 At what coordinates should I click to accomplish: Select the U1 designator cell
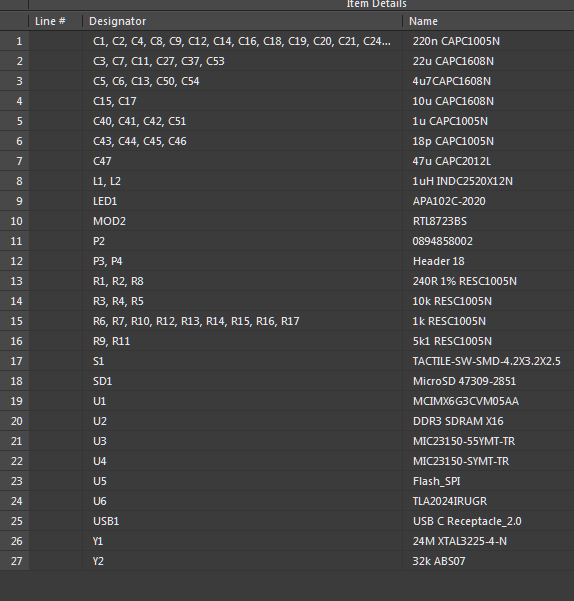pos(243,401)
